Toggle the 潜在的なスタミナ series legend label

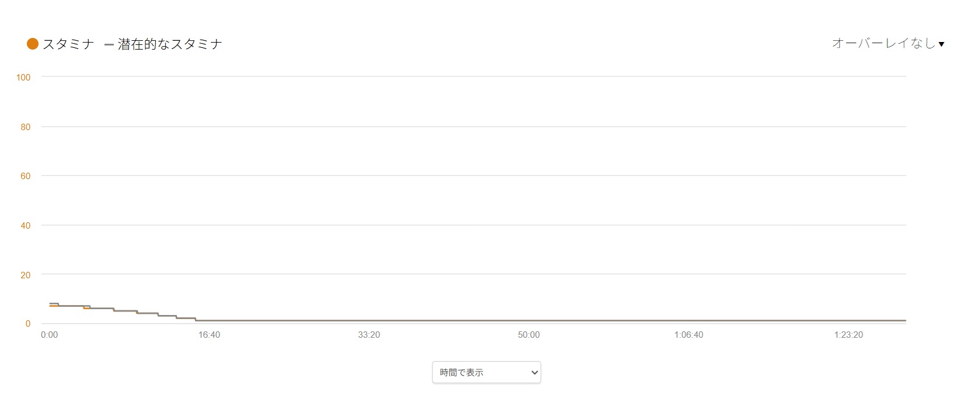170,44
